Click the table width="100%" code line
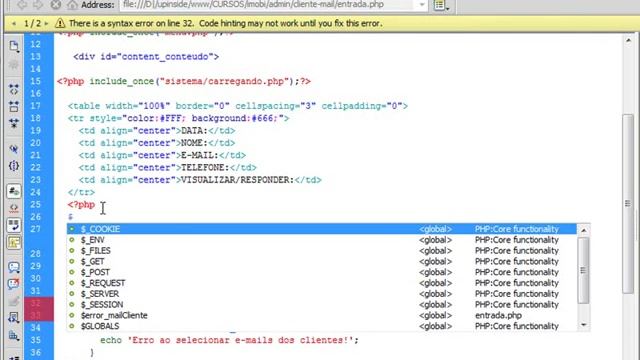Viewport: 640px width, 360px height. pyautogui.click(x=238, y=106)
